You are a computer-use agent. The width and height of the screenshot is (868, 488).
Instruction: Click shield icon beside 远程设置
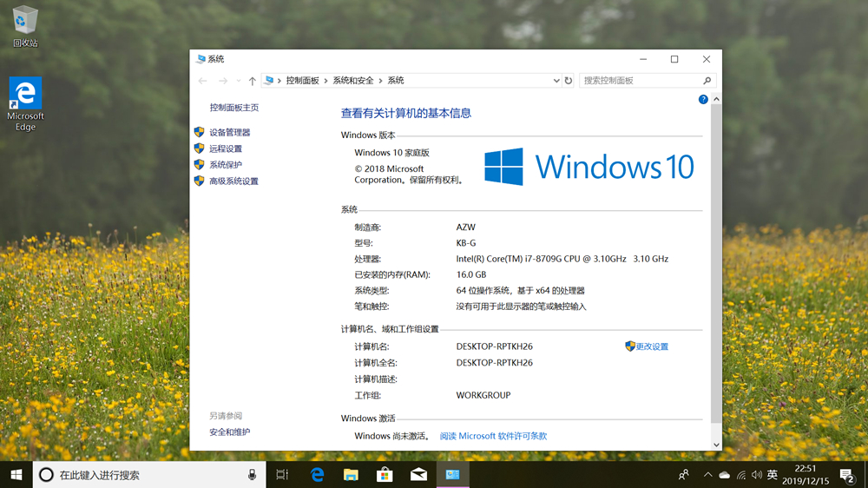[200, 148]
